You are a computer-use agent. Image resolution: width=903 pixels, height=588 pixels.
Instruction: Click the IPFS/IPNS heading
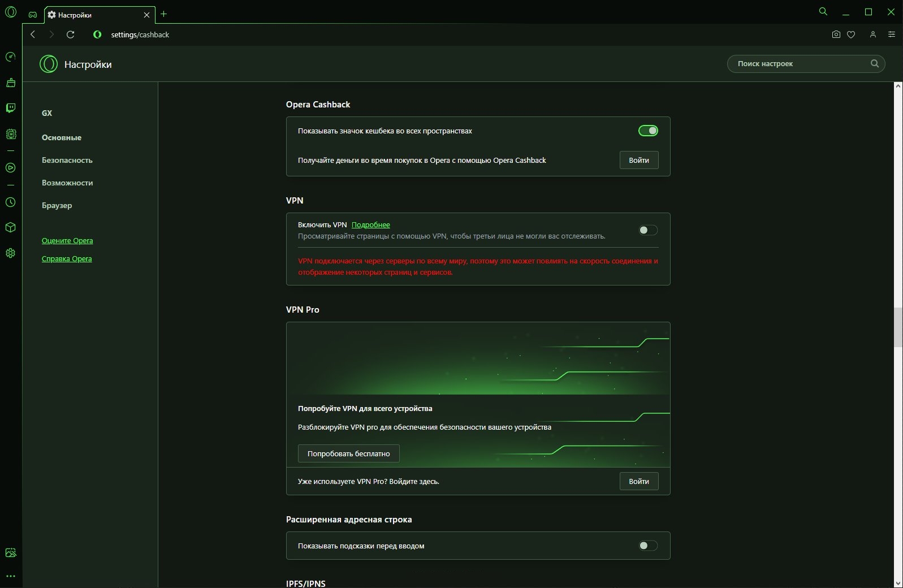[x=306, y=583]
